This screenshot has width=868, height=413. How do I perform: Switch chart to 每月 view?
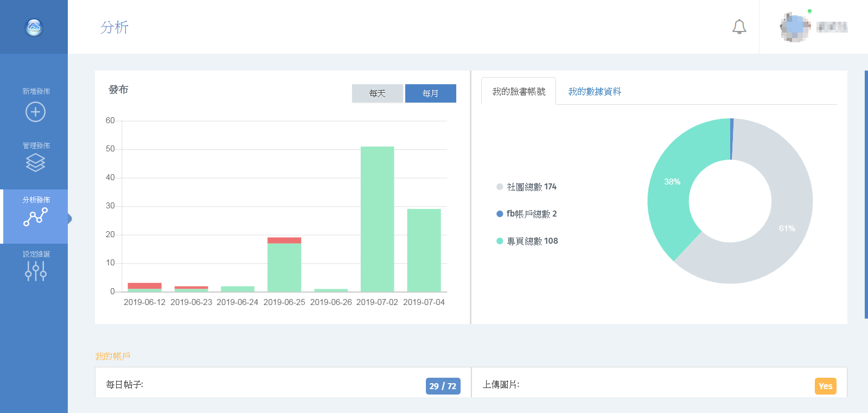[430, 93]
